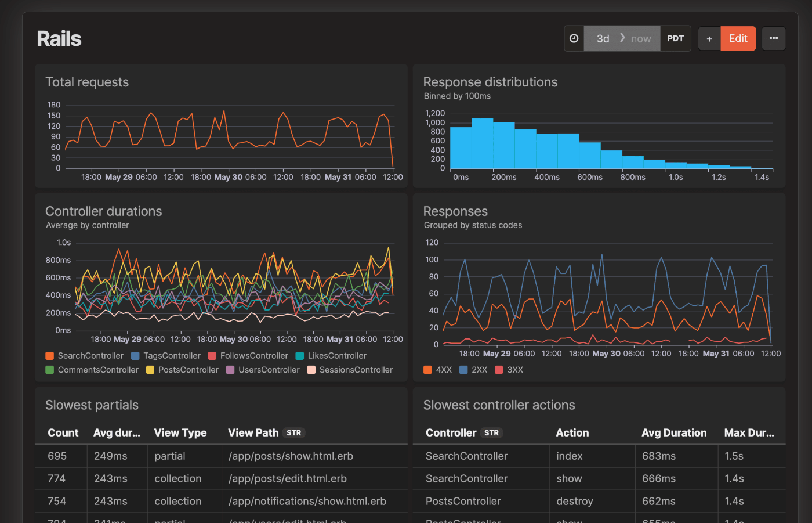Click SearchController in the show row
Image resolution: width=812 pixels, height=523 pixels.
[466, 479]
